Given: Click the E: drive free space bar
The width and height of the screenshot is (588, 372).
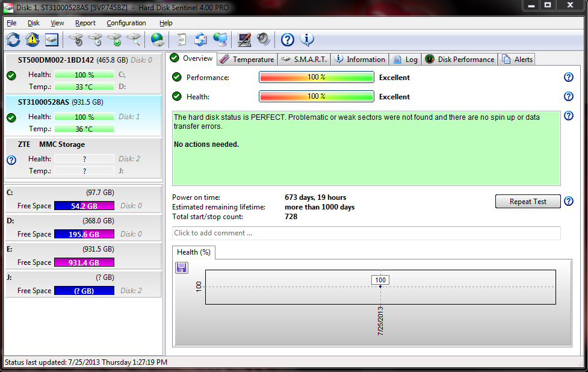Looking at the screenshot, I should (x=84, y=262).
